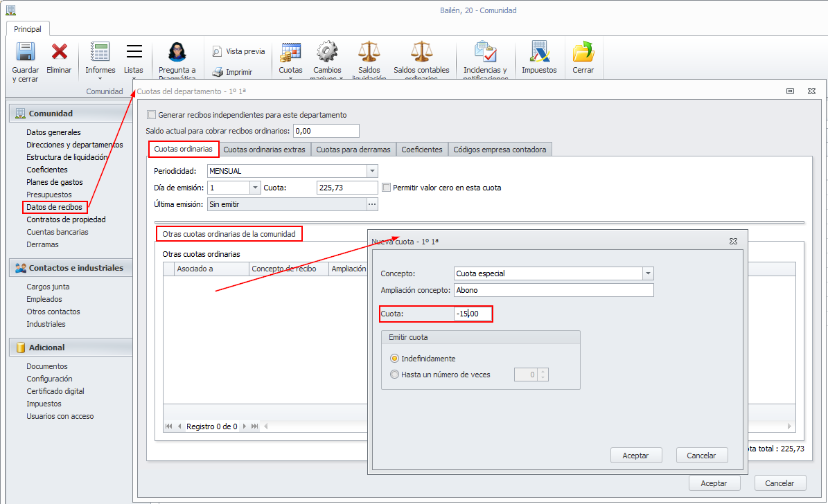Viewport: 828px width, 504px height.
Task: Open Datos de recibos in sidebar
Action: pos(54,207)
